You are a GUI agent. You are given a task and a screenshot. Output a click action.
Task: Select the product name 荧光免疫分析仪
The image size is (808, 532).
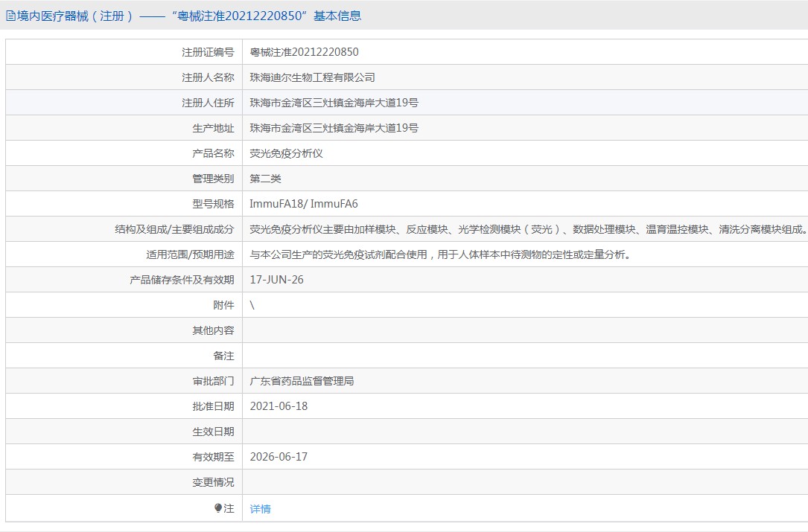coord(286,153)
